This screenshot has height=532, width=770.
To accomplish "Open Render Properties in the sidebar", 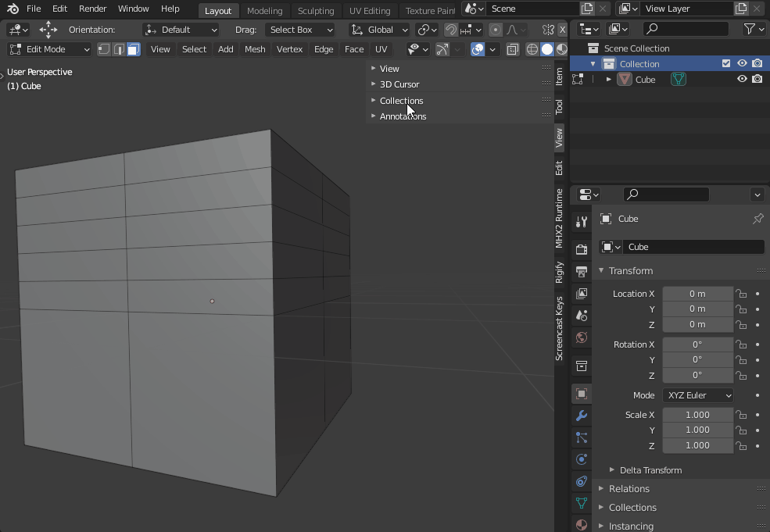I will tap(581, 249).
